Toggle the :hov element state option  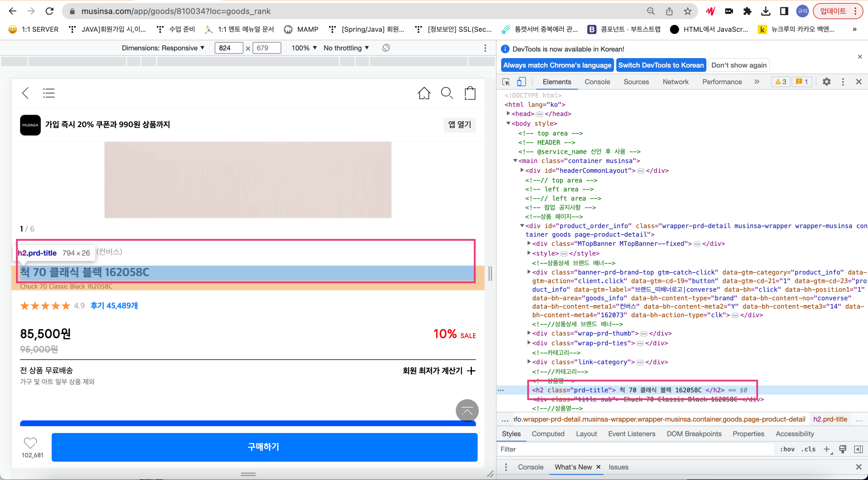pos(787,449)
